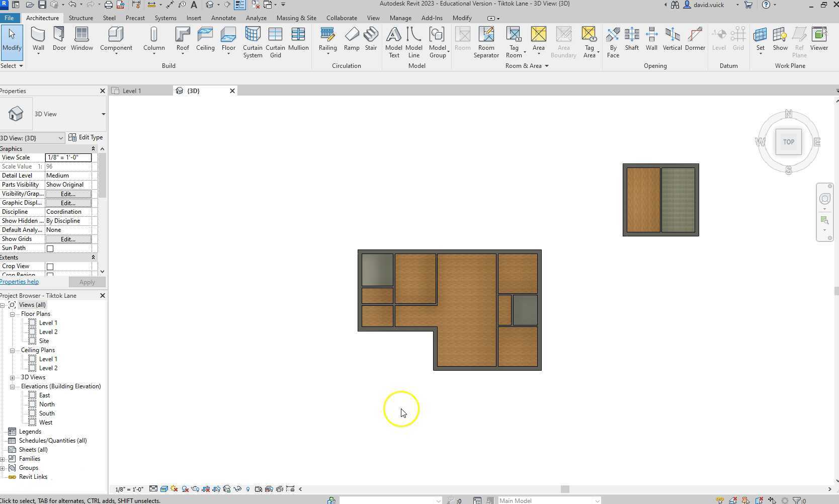Select the Curtain System tool

252,40
